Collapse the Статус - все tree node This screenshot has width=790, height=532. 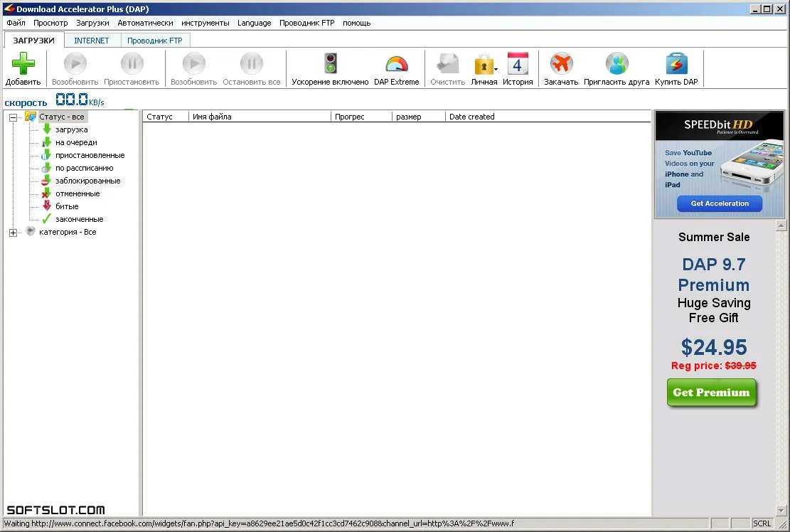(14, 117)
